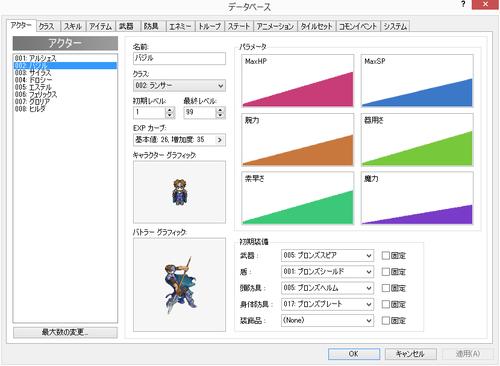Image resolution: width=500 pixels, height=366 pixels.
Task: Go to the システム tab
Action: (x=395, y=26)
